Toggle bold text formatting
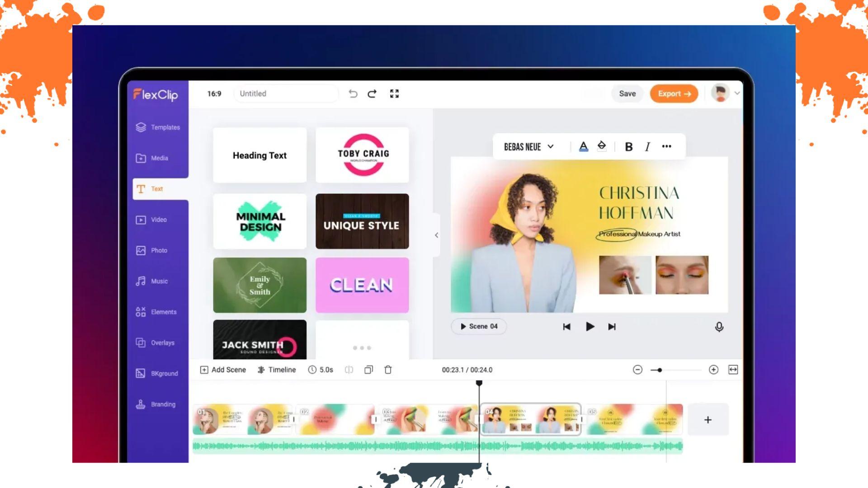The height and width of the screenshot is (488, 868). click(x=628, y=146)
